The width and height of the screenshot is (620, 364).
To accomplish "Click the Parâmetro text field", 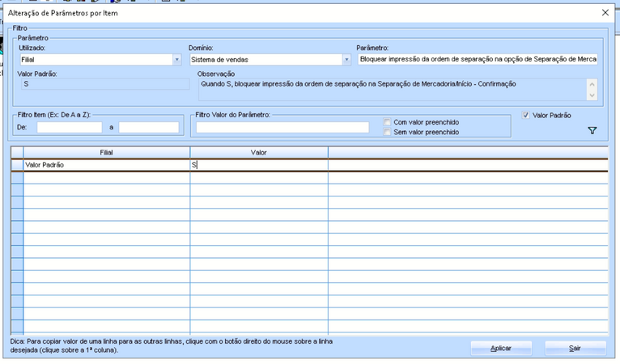I will [478, 60].
